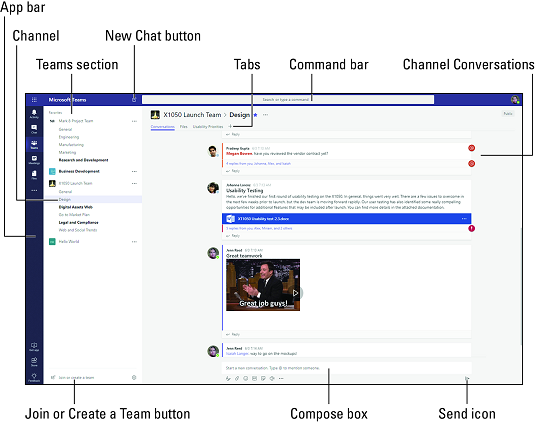535x422 pixels.
Task: Select Manufacturing channel
Action: (71, 145)
